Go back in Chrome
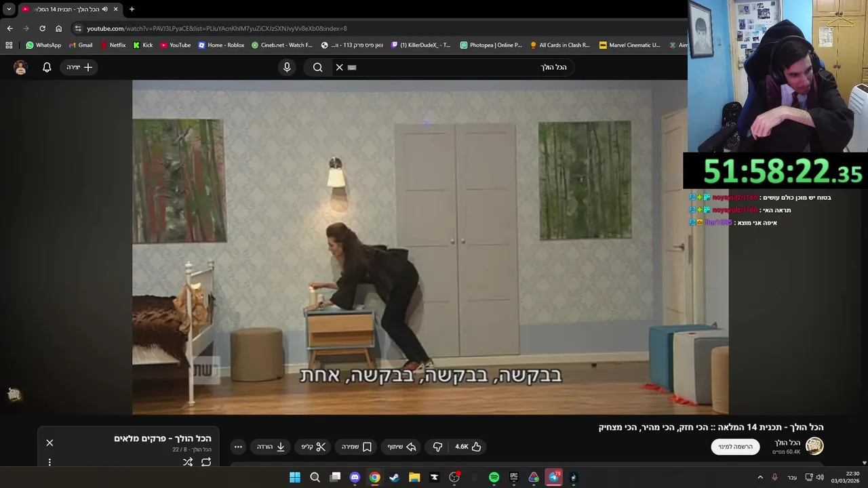868x488 pixels. coord(9,28)
